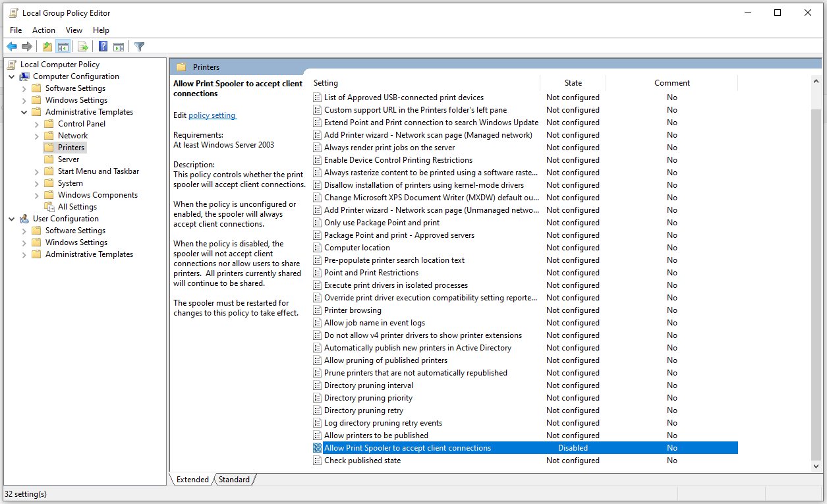This screenshot has height=504, width=827.
Task: Open Help via blue question mark icon
Action: [x=103, y=47]
